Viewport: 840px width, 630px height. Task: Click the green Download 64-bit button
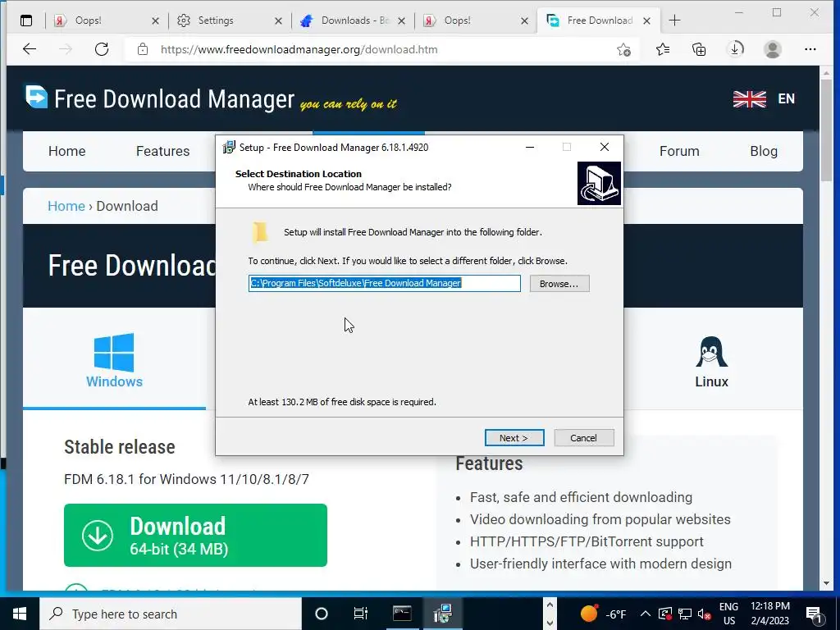[x=195, y=535]
